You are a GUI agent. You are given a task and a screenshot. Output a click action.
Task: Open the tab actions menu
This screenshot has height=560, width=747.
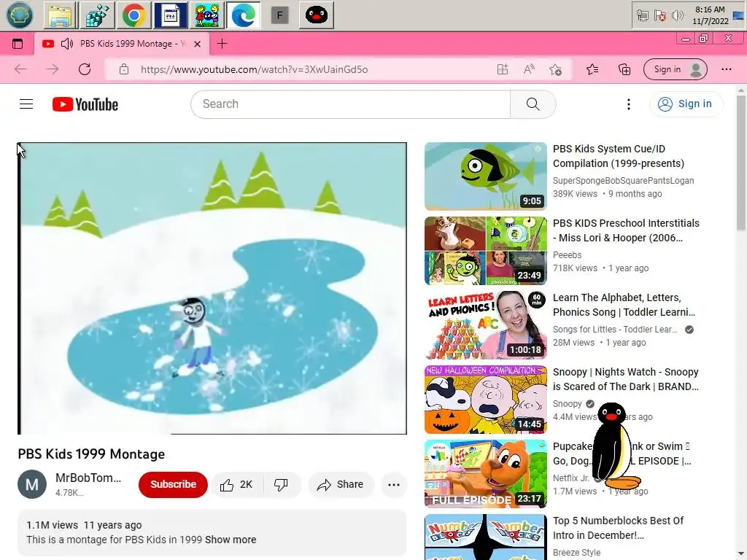(18, 44)
